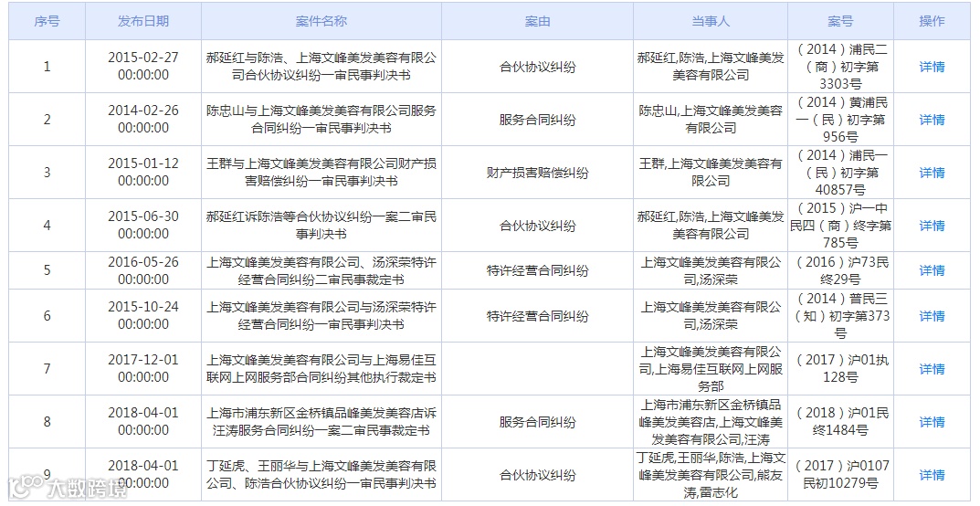
Task: Open 详情 link for row 1
Action: (932, 67)
